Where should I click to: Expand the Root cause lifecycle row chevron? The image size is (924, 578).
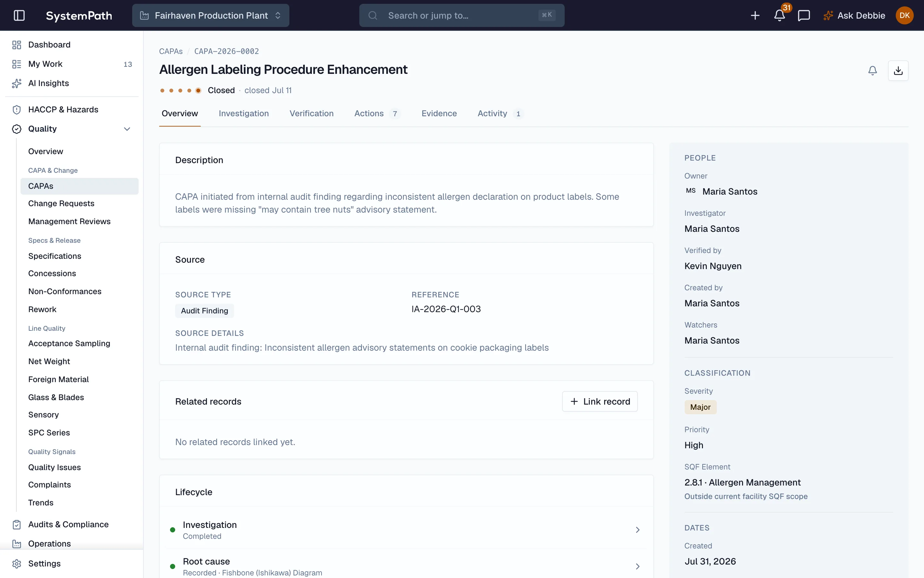click(637, 566)
